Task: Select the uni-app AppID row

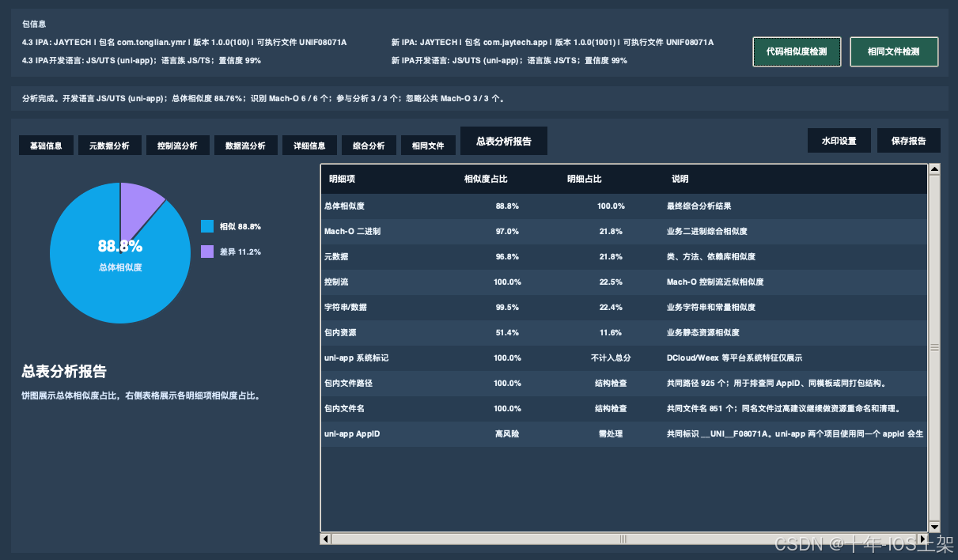Action: (x=623, y=433)
